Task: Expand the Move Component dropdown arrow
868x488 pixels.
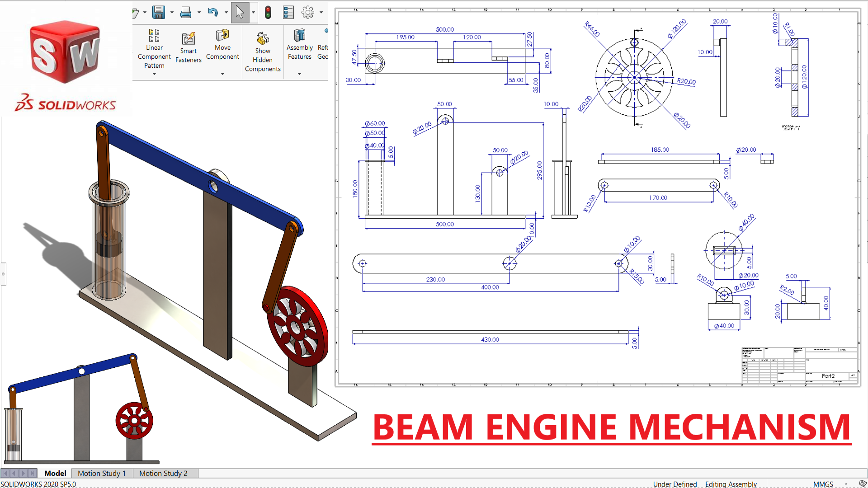Action: (222, 74)
